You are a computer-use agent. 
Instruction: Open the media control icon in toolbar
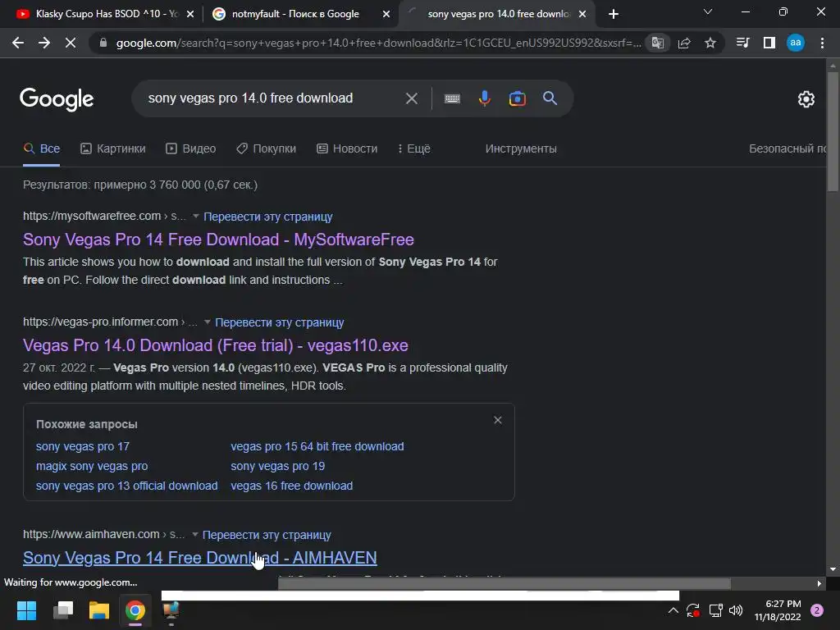(x=742, y=43)
